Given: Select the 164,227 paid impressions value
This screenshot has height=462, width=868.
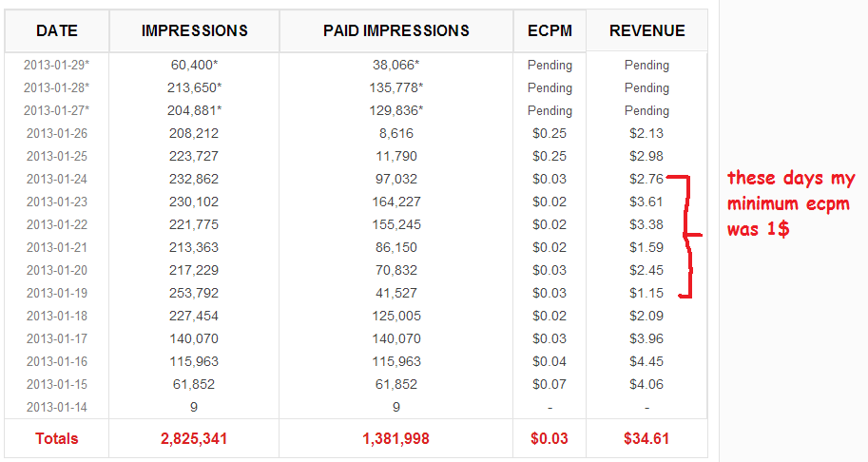Looking at the screenshot, I should 395,202.
